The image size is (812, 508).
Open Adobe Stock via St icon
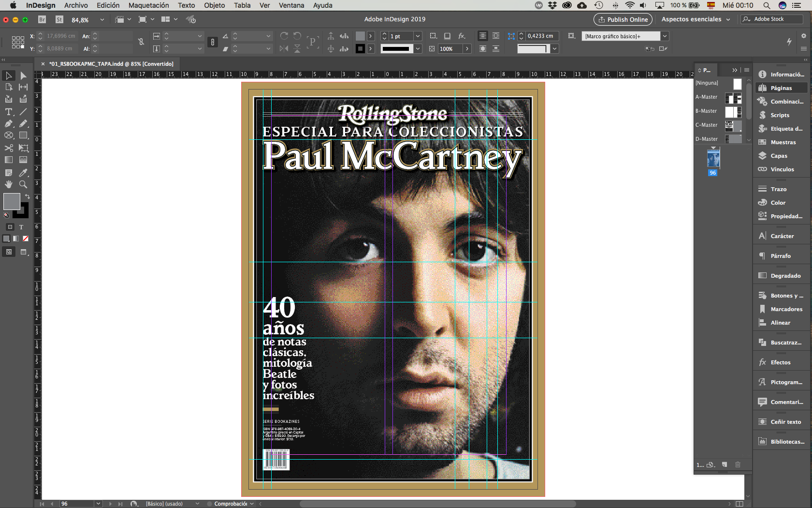click(59, 19)
